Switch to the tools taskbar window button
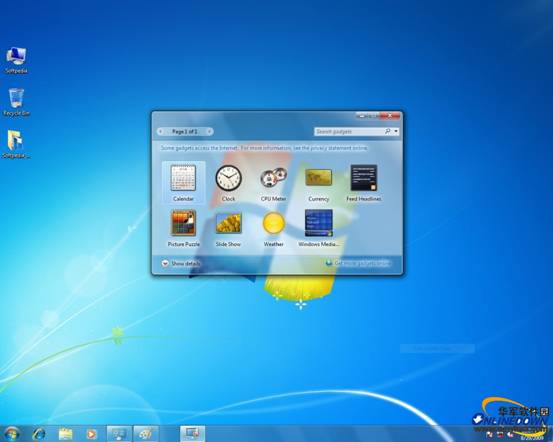Viewport: 553px width, 442px height. pyautogui.click(x=146, y=434)
